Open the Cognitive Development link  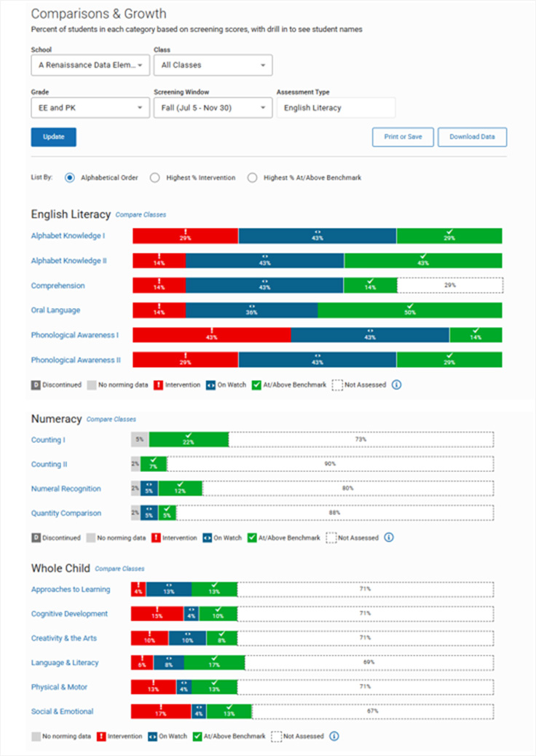click(69, 614)
